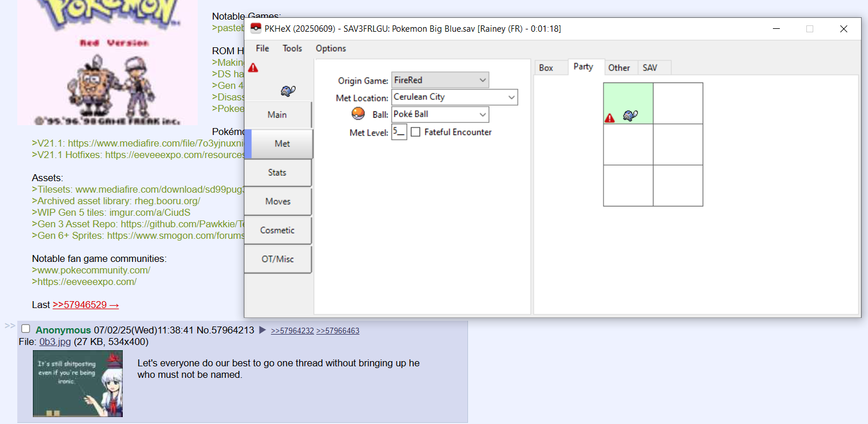Image resolution: width=868 pixels, height=424 pixels.
Task: Go to the Cosmetic editor tab
Action: click(x=278, y=230)
